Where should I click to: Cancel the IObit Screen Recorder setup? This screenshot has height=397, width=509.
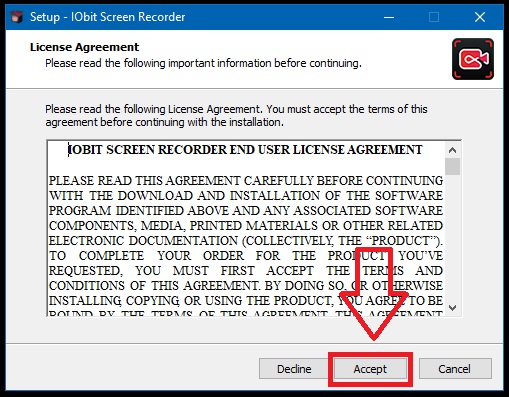tap(455, 369)
